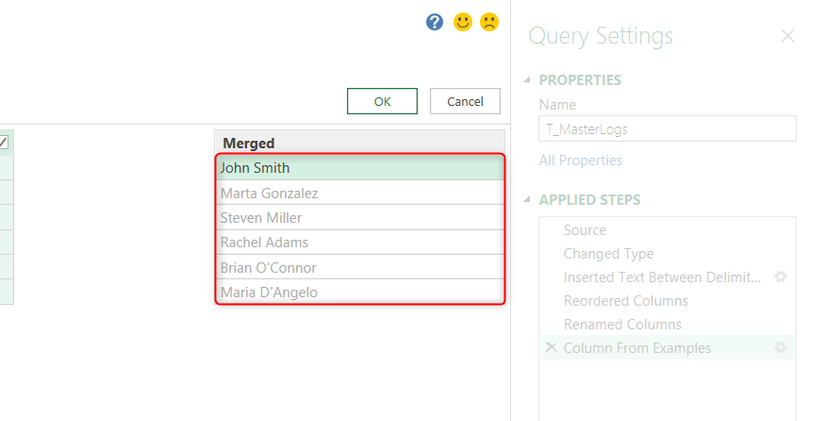Open the All Properties link

(580, 160)
